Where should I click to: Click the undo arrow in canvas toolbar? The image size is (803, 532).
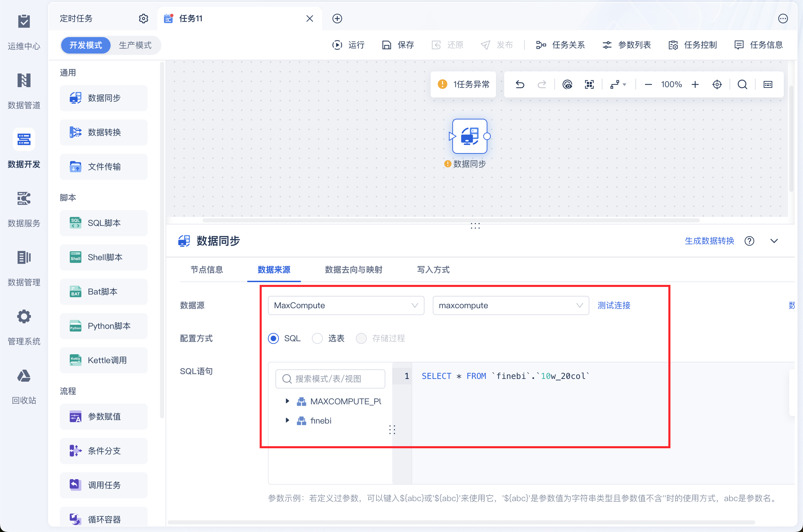(x=520, y=84)
